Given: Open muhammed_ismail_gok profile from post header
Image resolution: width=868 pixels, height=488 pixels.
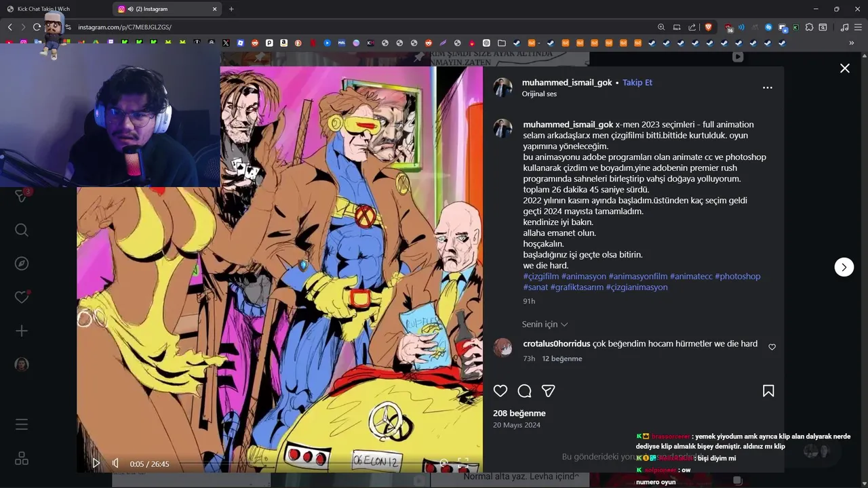Looking at the screenshot, I should tap(567, 82).
